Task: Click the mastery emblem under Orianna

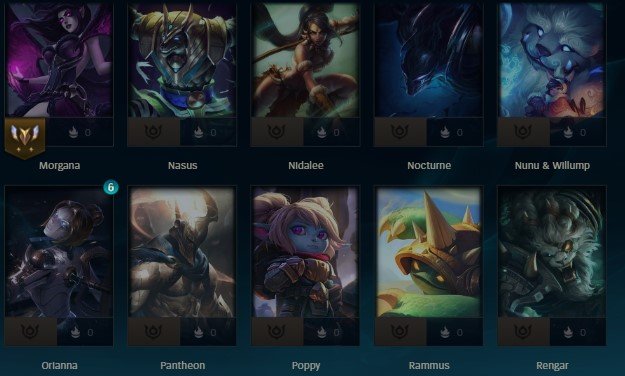Action: [30, 331]
